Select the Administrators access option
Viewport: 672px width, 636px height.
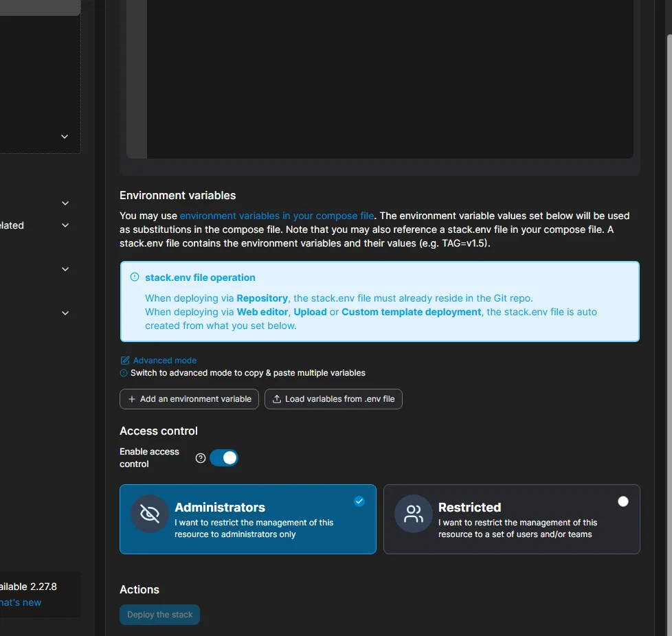[248, 519]
